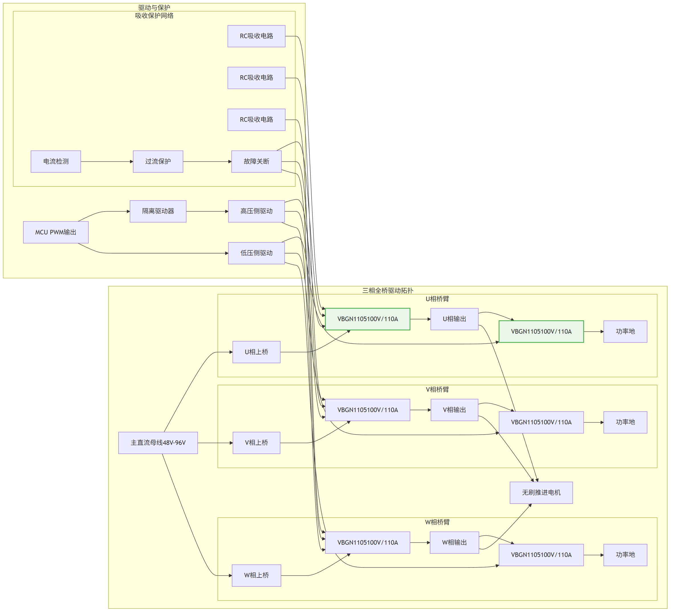
Task: Select the W相上桥 node
Action: tap(257, 576)
